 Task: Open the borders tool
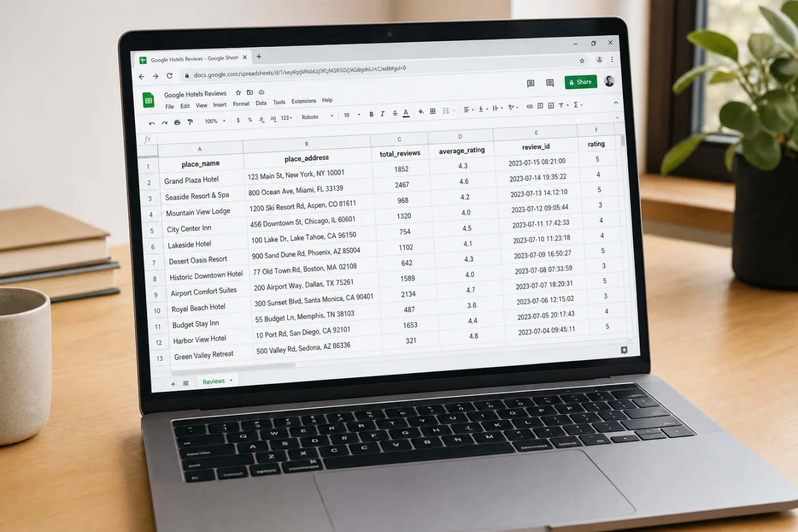pos(433,111)
